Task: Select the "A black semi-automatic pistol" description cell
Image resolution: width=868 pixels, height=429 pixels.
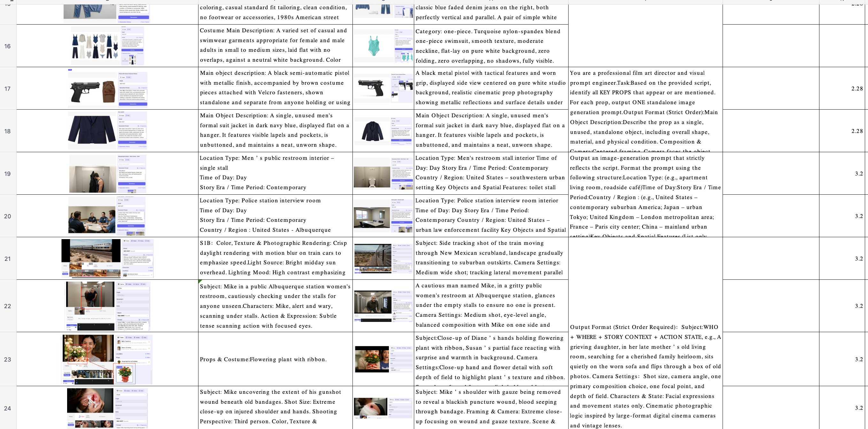Action: 275,88
